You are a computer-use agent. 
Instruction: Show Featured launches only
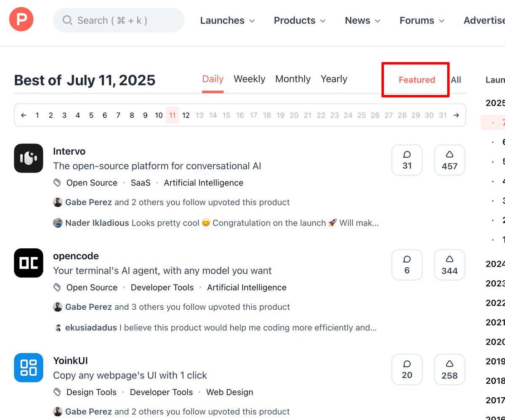coord(417,80)
